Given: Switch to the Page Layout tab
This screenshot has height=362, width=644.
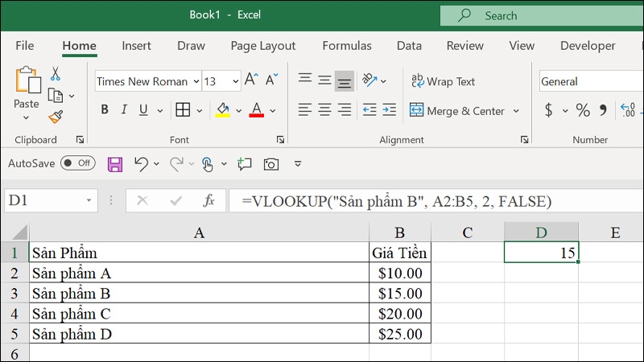Looking at the screenshot, I should coord(263,46).
